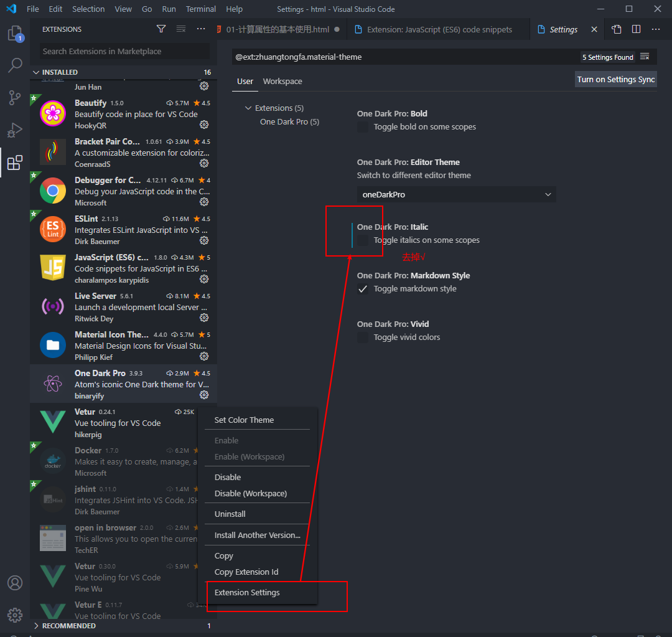Click the Filter Extensions funnel icon
The image size is (672, 637).
click(x=161, y=29)
